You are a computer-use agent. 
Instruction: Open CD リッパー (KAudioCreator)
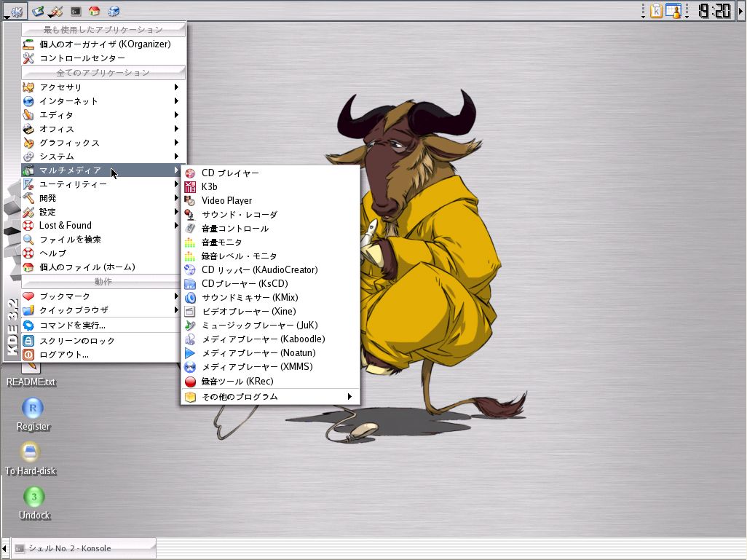pyautogui.click(x=270, y=269)
